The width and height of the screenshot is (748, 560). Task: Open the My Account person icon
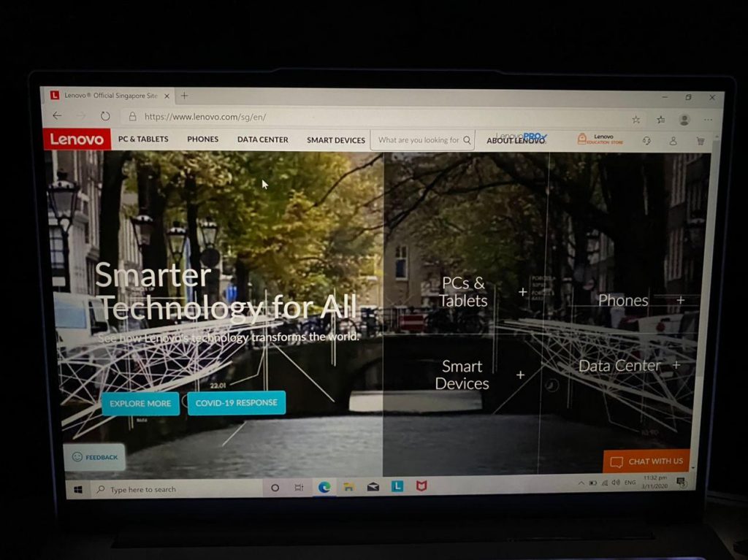tap(673, 141)
